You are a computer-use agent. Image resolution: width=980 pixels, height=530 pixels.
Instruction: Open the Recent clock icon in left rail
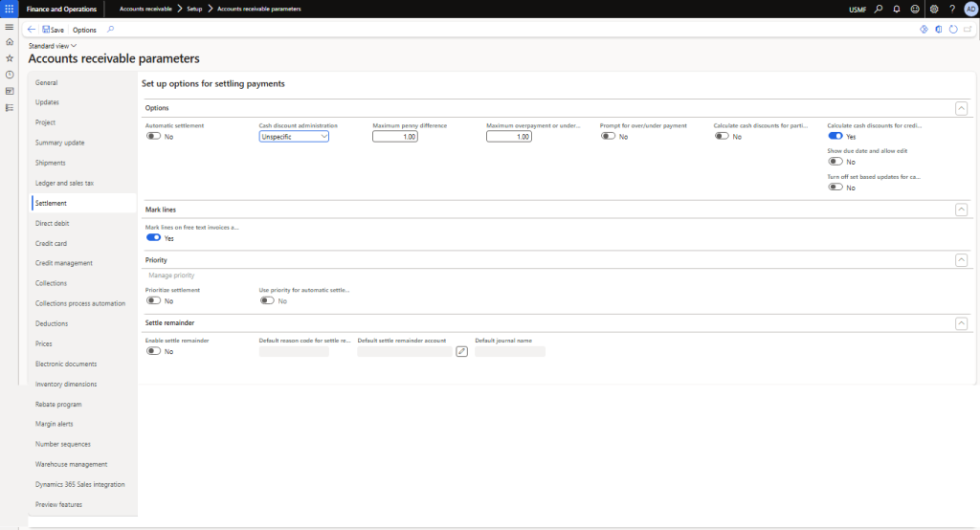click(x=9, y=75)
